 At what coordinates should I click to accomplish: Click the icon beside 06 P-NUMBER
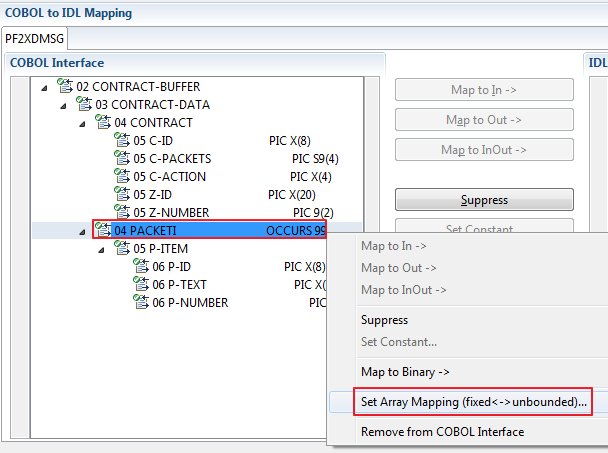[141, 302]
